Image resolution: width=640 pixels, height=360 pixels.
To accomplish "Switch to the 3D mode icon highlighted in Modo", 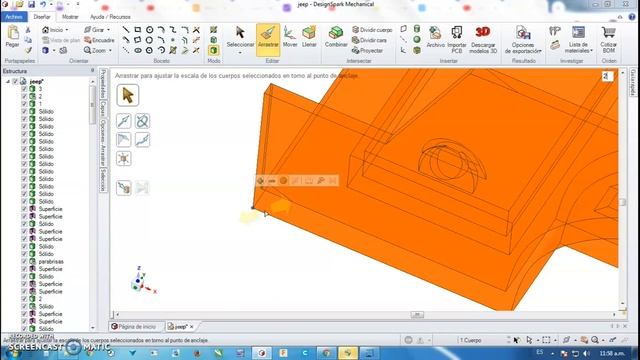I will point(213,50).
